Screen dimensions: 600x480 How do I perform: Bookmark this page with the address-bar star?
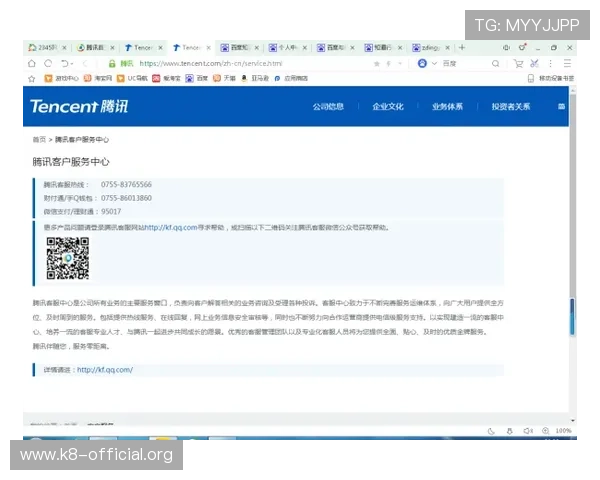coord(377,64)
